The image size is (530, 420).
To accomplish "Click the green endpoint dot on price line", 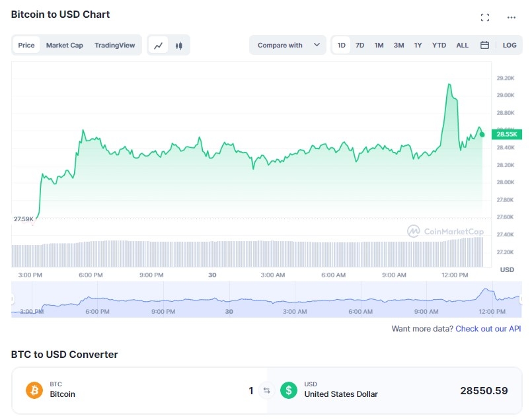I will [482, 135].
